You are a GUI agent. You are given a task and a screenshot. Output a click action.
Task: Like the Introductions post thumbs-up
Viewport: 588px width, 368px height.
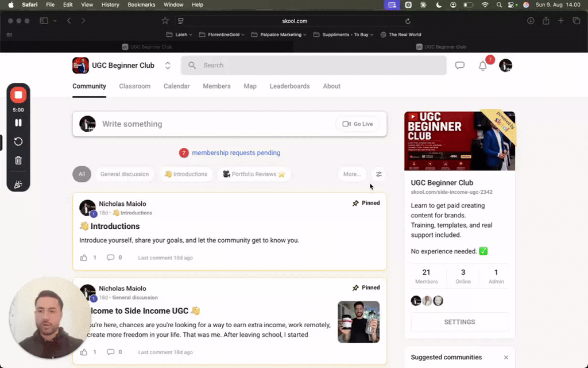pos(84,258)
